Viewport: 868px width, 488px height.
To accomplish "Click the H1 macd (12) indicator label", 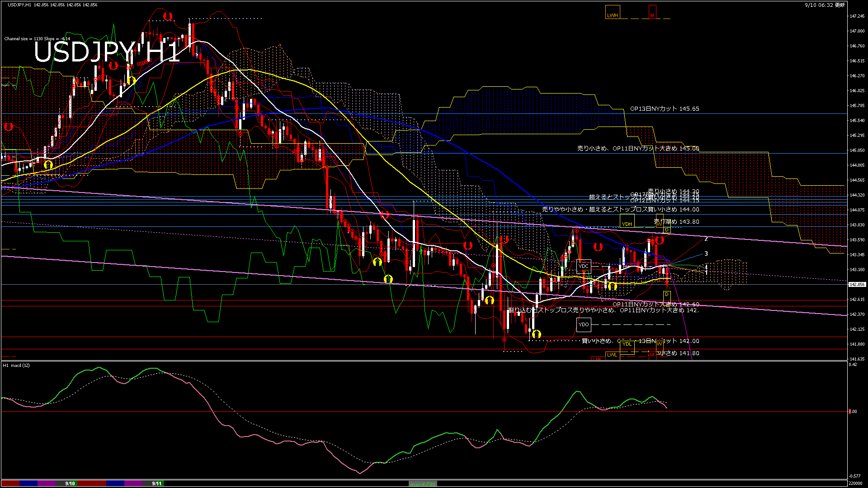I will [x=16, y=366].
